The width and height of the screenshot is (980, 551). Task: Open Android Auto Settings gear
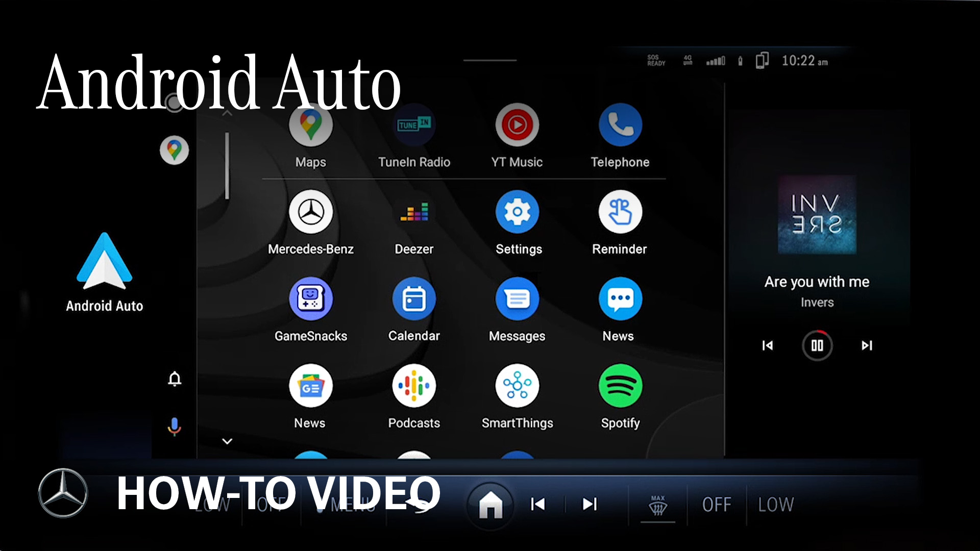coord(517,212)
